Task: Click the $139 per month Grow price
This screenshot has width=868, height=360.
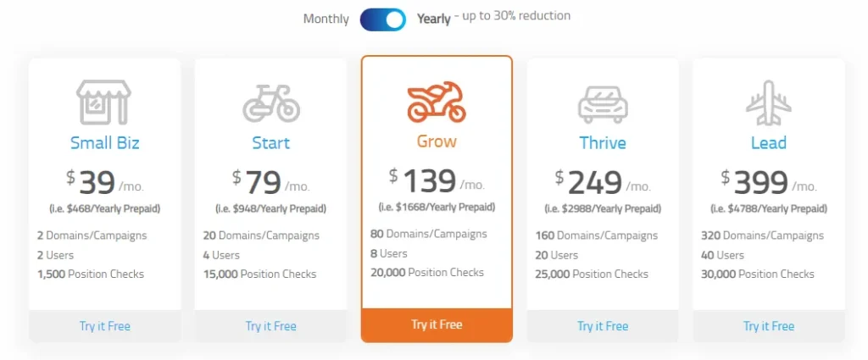Action: [x=437, y=180]
